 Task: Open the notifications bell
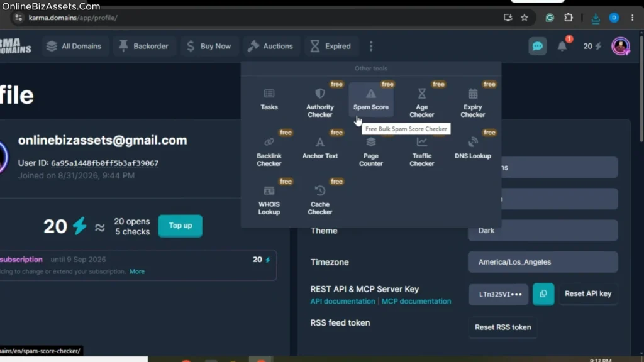tap(562, 46)
